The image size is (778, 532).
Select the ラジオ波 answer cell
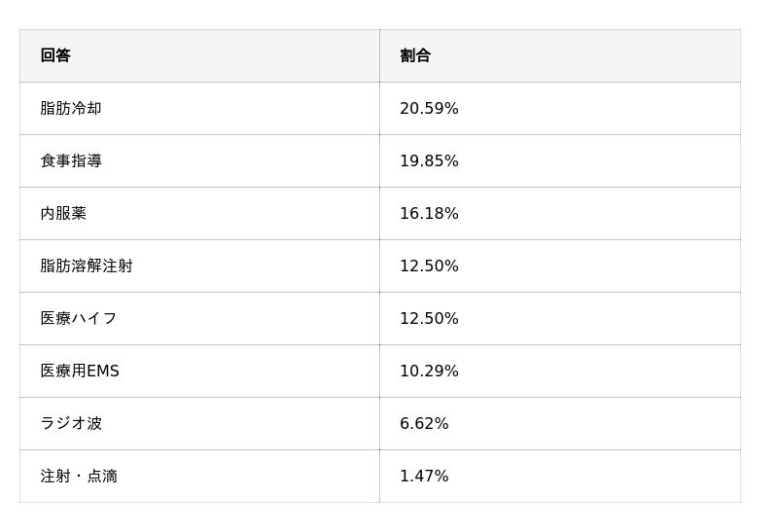point(71,423)
